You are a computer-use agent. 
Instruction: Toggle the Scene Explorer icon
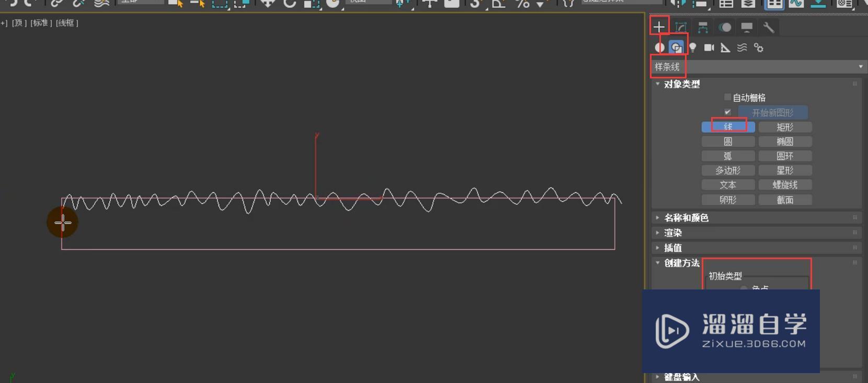[726, 3]
